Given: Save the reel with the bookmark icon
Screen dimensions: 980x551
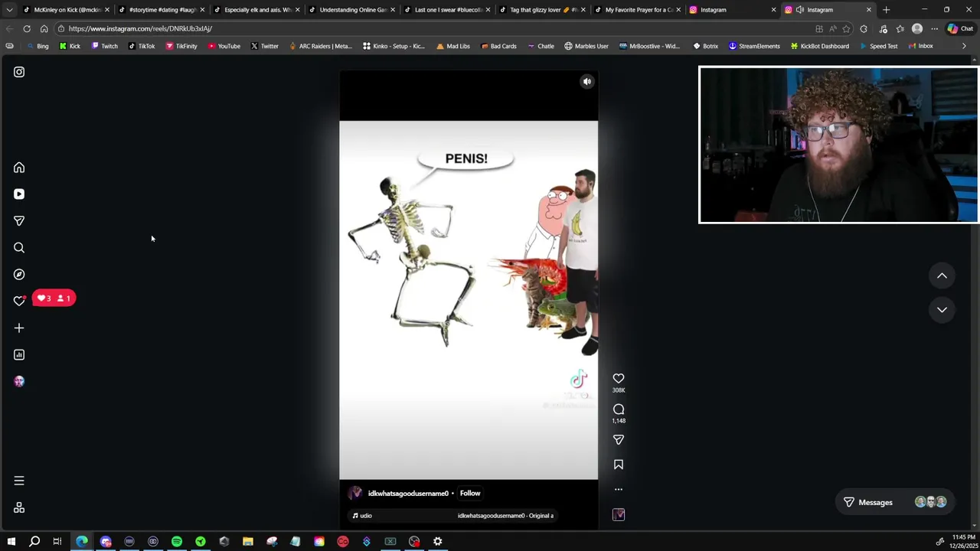Looking at the screenshot, I should [619, 465].
